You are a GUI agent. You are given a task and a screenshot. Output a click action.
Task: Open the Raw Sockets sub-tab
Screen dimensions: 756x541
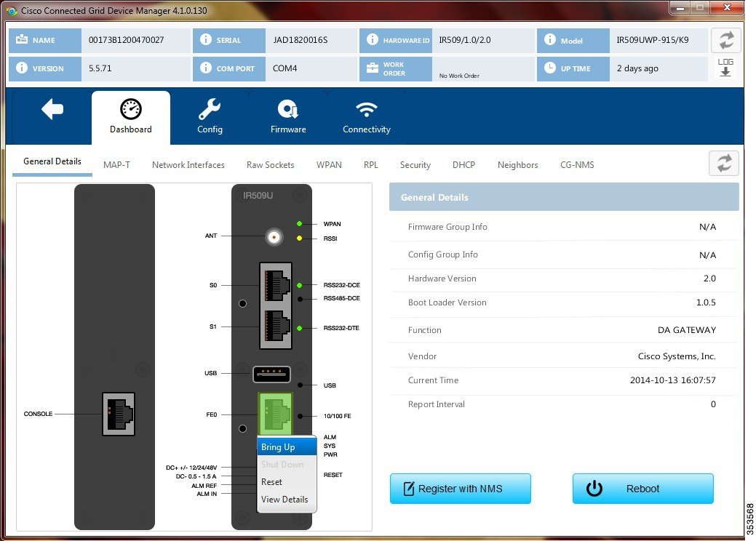[270, 165]
